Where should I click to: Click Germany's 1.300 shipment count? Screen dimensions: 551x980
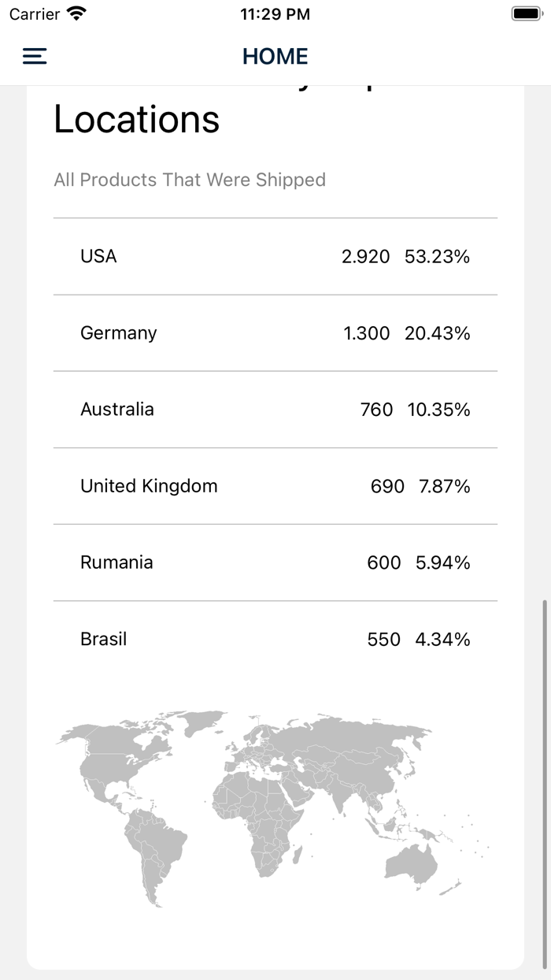click(366, 332)
